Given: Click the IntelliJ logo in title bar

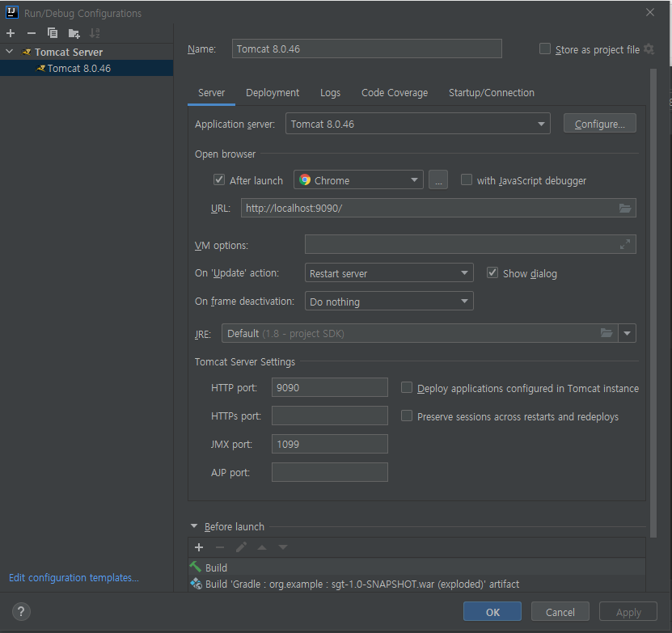Looking at the screenshot, I should coord(12,12).
